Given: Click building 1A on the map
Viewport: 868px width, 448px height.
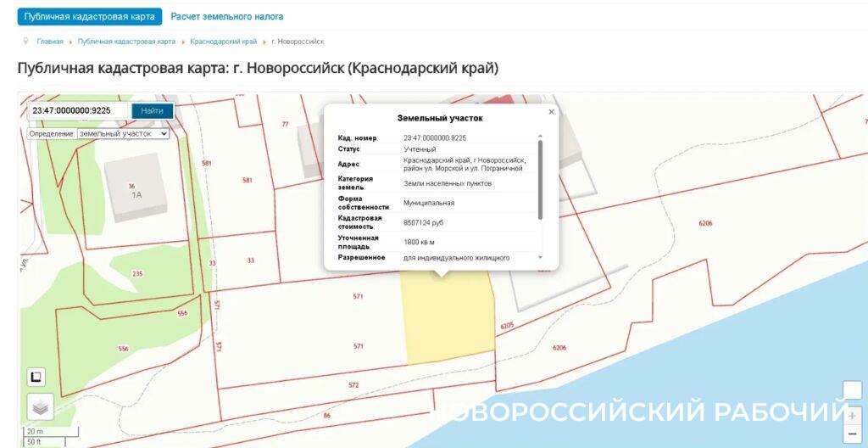Looking at the screenshot, I should pyautogui.click(x=136, y=188).
